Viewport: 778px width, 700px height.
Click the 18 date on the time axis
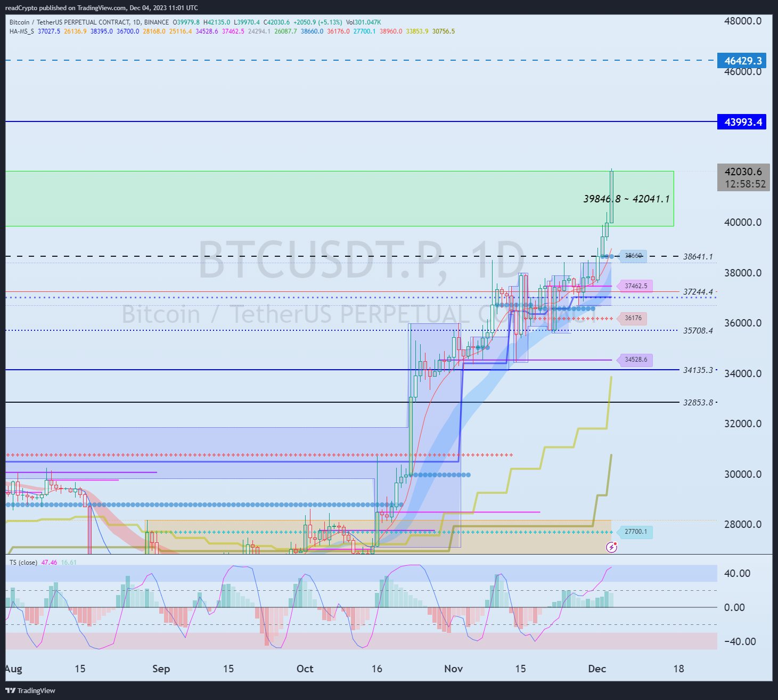pos(678,669)
